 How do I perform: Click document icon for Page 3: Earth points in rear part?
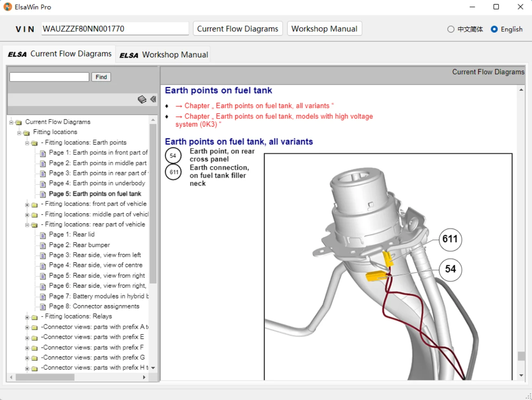pyautogui.click(x=43, y=173)
